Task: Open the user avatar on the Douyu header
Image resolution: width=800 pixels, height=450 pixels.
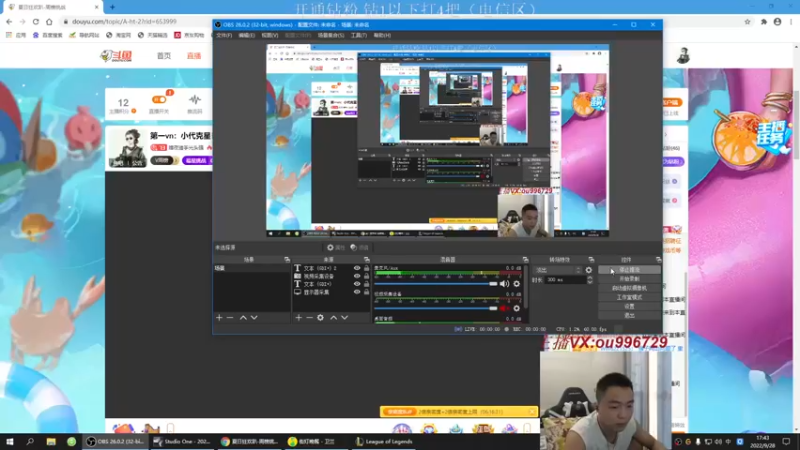Action: click(684, 55)
